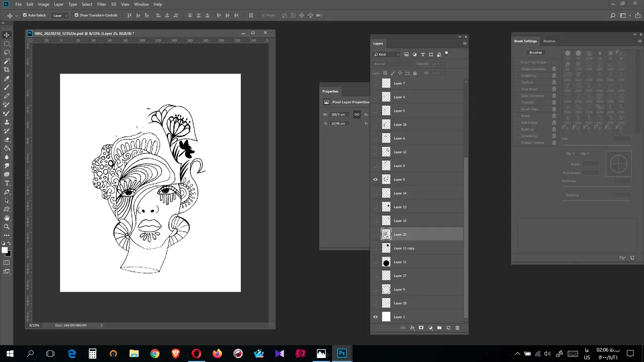Show Layer 14 via its visibility box

pos(375,193)
